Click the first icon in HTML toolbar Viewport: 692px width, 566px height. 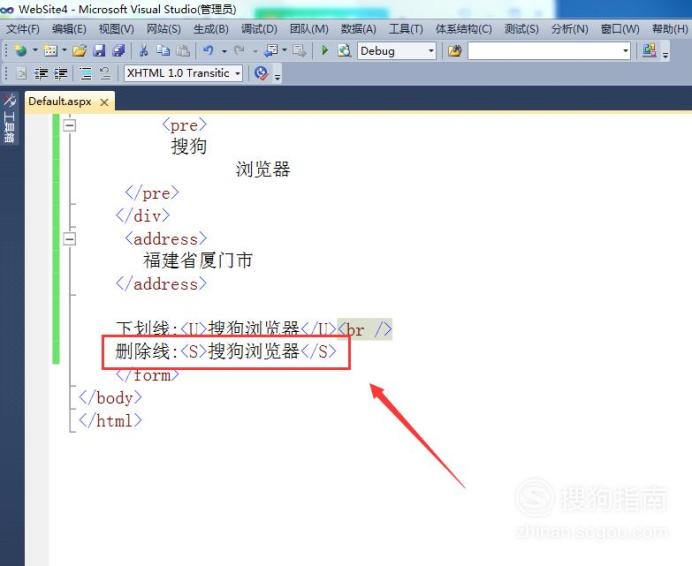[21, 73]
